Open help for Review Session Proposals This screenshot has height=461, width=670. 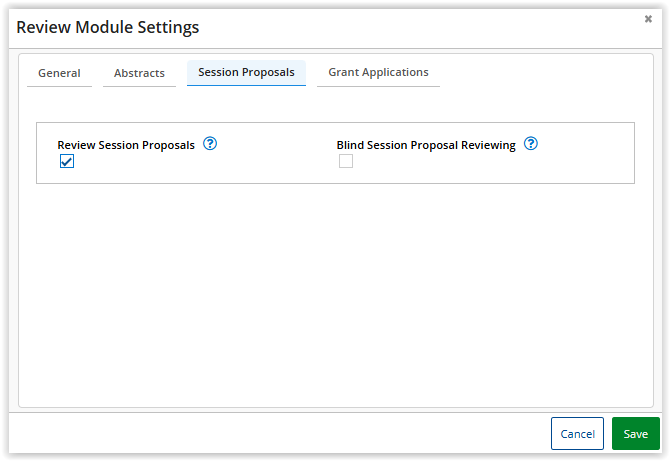point(210,144)
